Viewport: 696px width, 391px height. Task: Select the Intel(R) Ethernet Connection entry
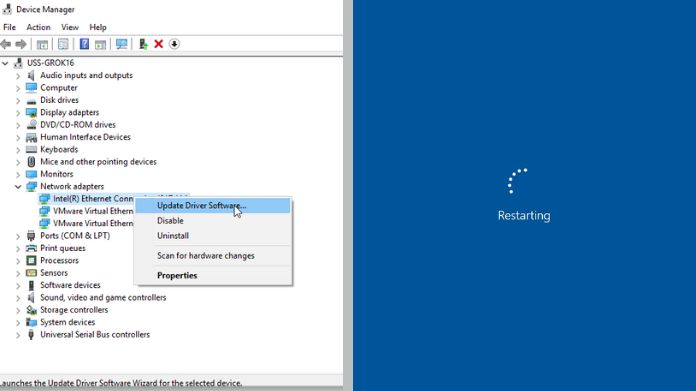93,198
